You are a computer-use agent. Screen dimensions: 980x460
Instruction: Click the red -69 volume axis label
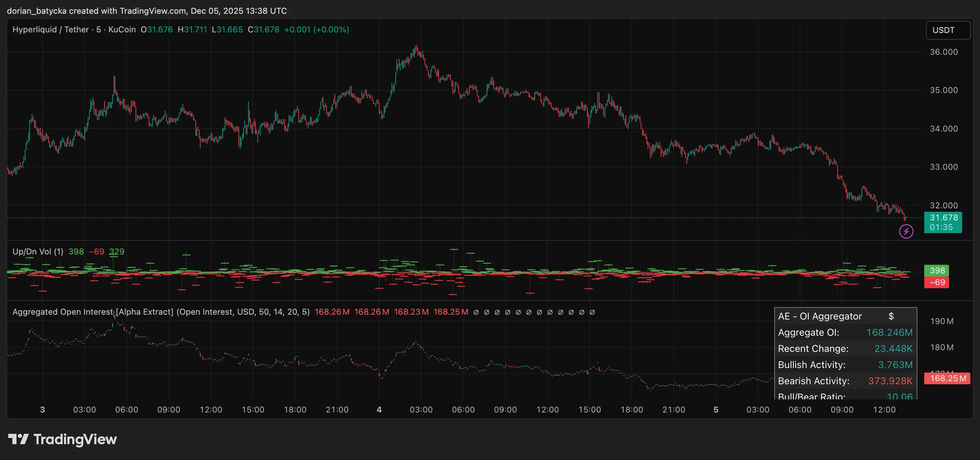coord(937,282)
